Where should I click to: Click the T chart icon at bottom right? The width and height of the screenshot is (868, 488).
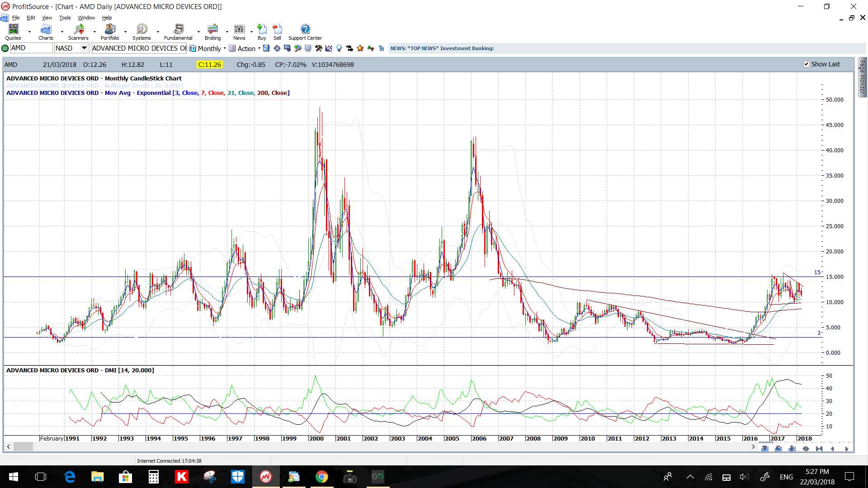[764, 449]
